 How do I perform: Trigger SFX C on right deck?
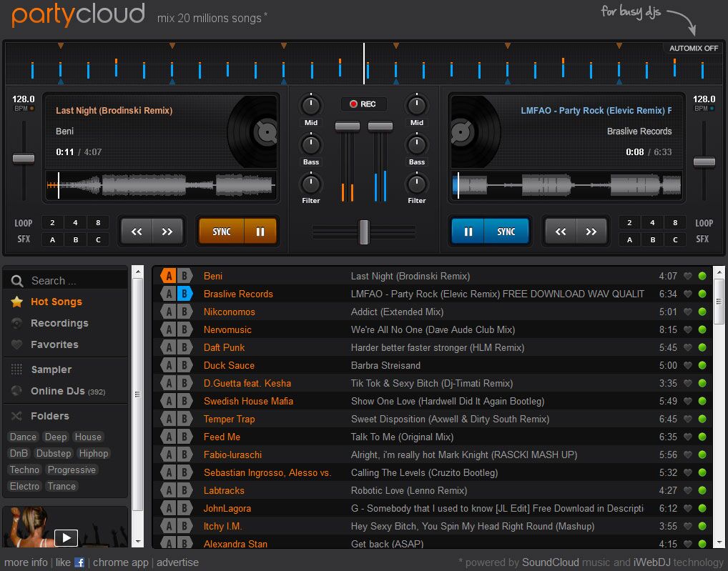[x=675, y=240]
